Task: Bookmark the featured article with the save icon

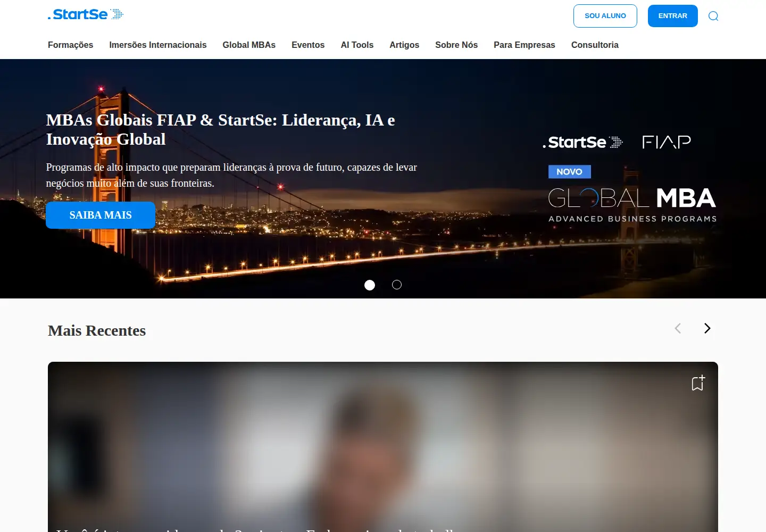Action: pos(698,383)
